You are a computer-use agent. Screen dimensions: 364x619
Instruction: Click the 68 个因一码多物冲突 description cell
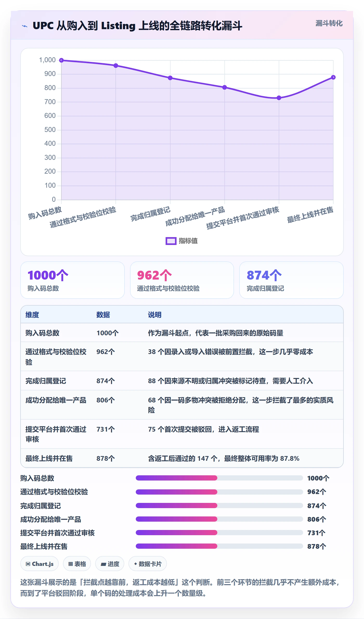241,405
